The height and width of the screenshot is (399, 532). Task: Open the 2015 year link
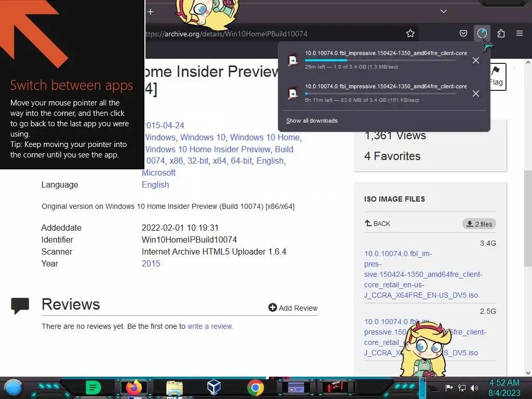(x=151, y=263)
